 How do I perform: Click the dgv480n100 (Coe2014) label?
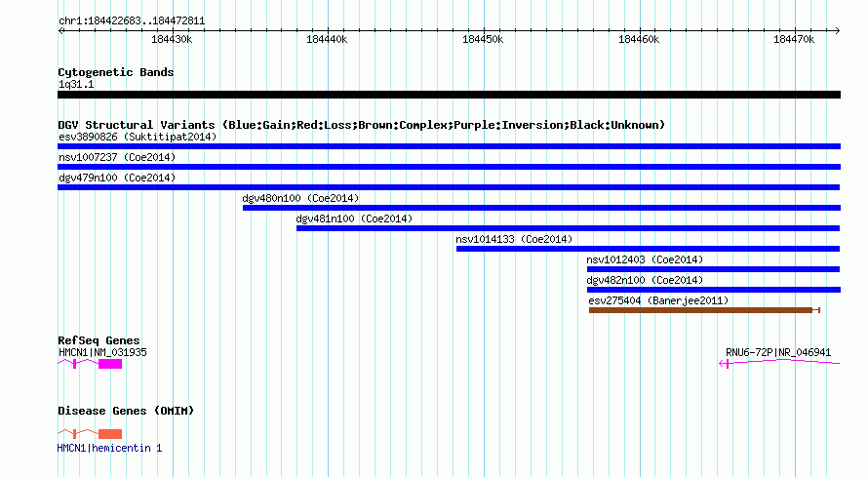pyautogui.click(x=300, y=198)
